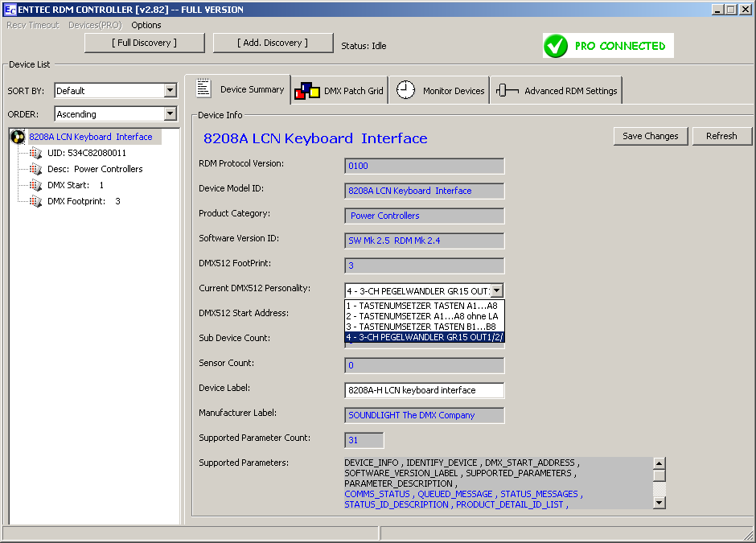Click the Advanced RDM Settings slider icon
The width and height of the screenshot is (756, 543).
[x=507, y=91]
